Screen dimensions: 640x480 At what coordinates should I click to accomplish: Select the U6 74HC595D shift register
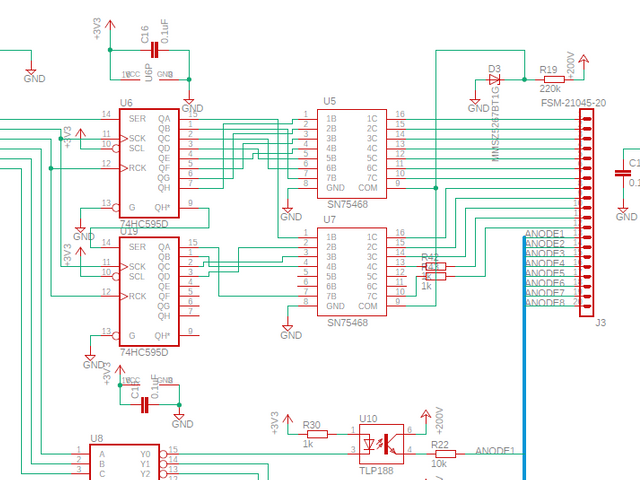tap(149, 163)
